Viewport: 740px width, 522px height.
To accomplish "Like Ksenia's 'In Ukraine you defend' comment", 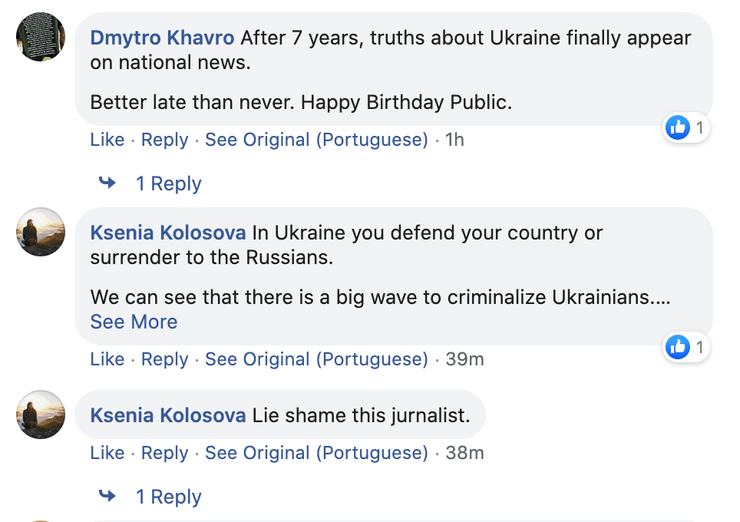I will (x=107, y=359).
